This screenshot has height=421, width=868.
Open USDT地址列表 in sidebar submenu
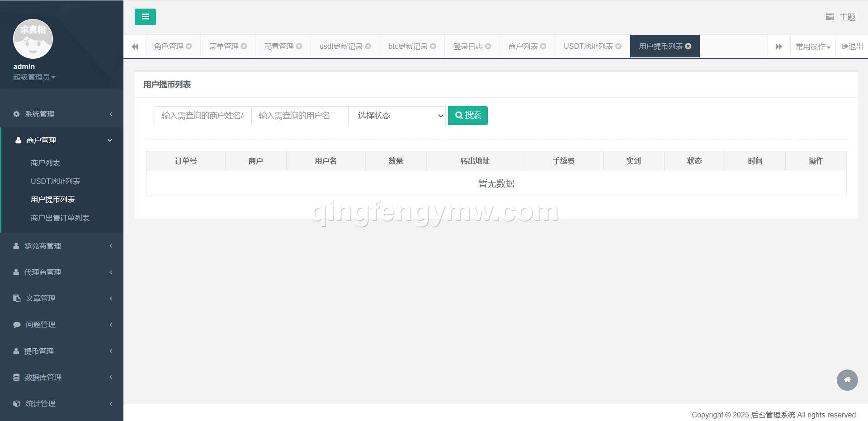coord(55,181)
